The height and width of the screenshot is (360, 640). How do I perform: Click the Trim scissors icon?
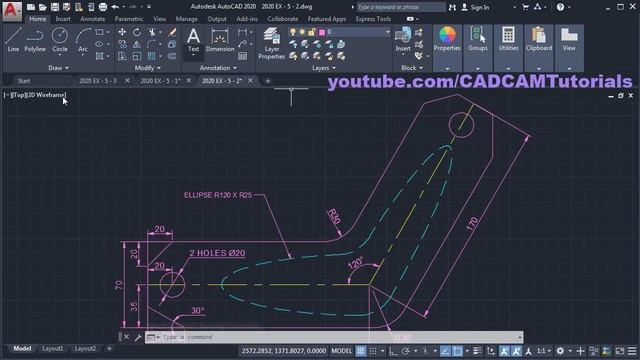click(x=152, y=32)
